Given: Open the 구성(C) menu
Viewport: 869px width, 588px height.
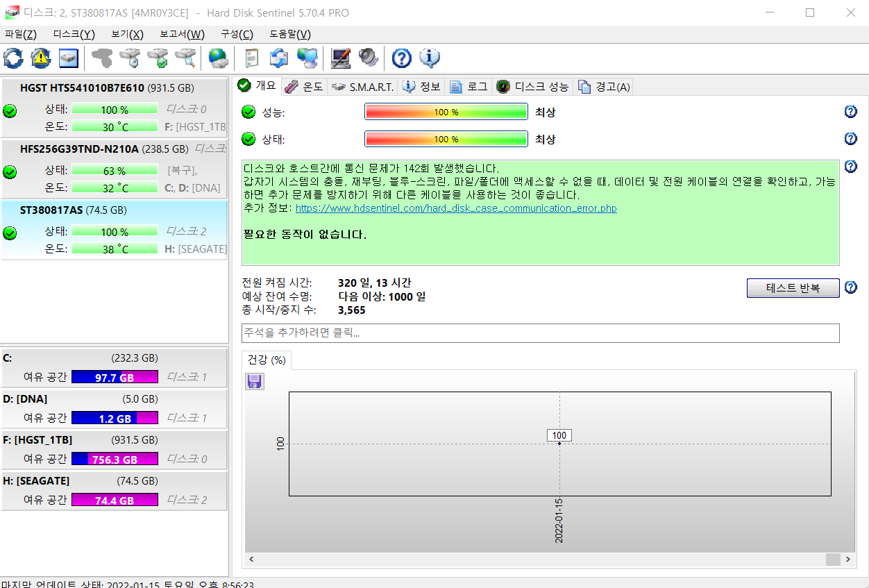Looking at the screenshot, I should pyautogui.click(x=237, y=34).
